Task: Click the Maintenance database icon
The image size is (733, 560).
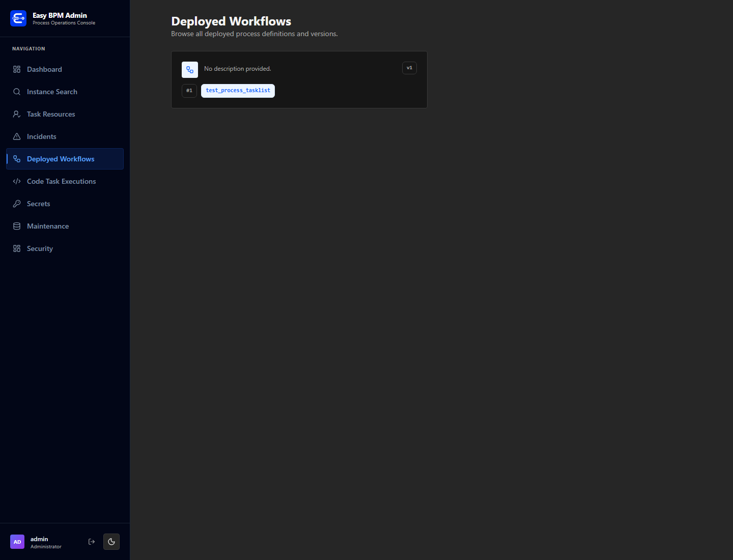Action: 17,226
